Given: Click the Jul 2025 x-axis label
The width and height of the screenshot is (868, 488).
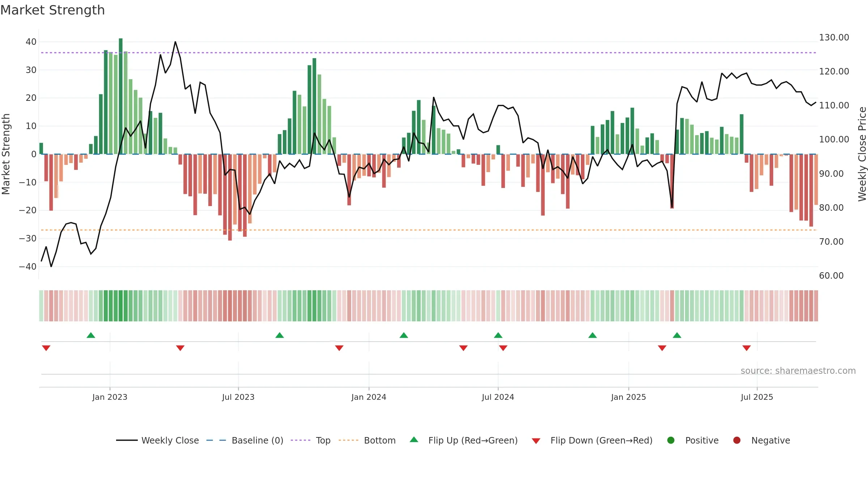Looking at the screenshot, I should 757,397.
